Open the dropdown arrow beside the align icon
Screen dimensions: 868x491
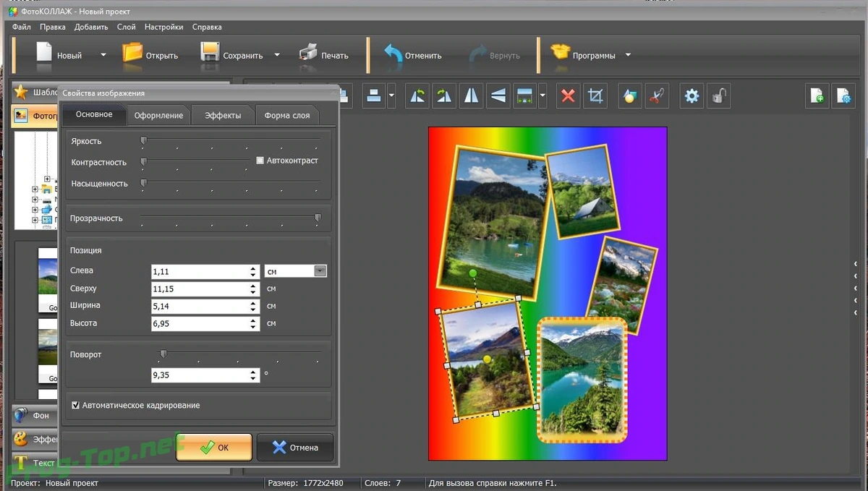coord(391,96)
